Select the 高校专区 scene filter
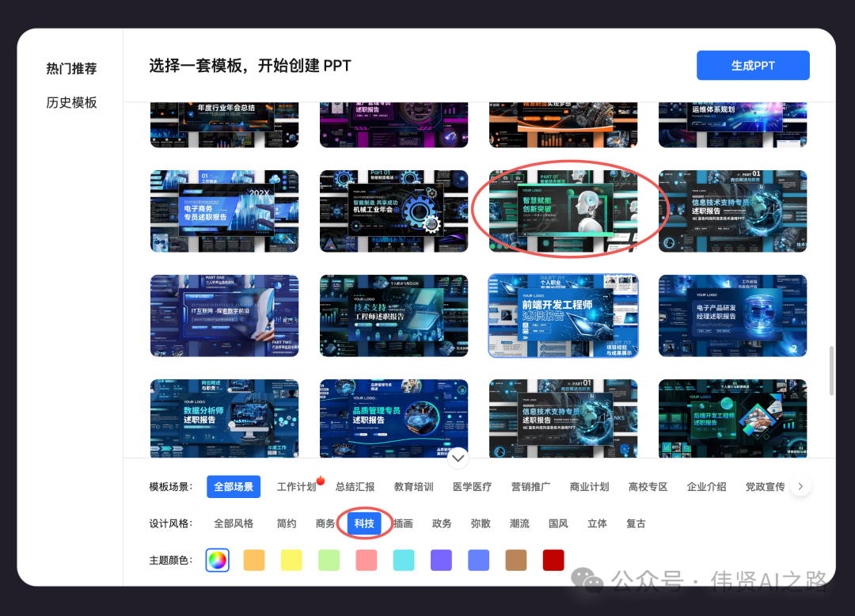The height and width of the screenshot is (616, 855). [x=648, y=487]
